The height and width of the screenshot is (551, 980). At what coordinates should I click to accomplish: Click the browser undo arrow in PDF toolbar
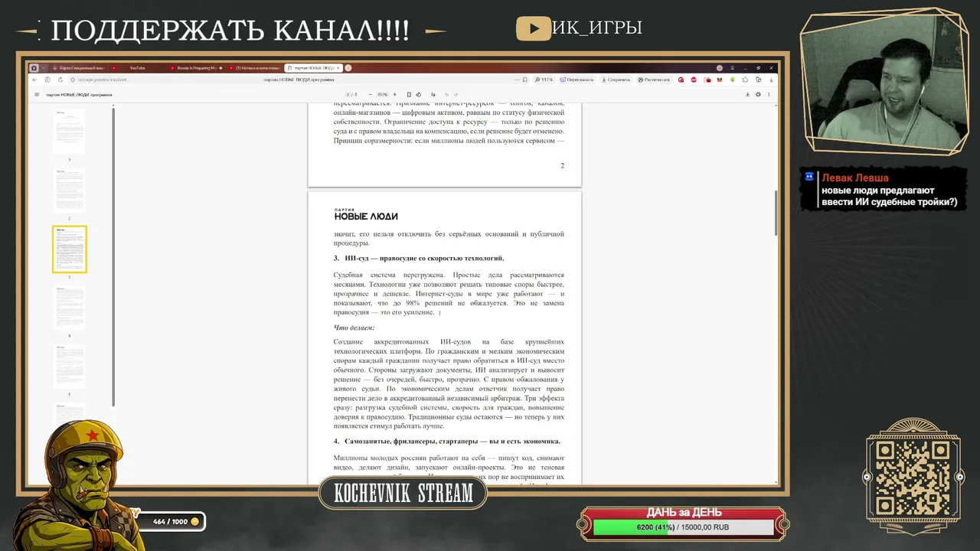point(446,95)
